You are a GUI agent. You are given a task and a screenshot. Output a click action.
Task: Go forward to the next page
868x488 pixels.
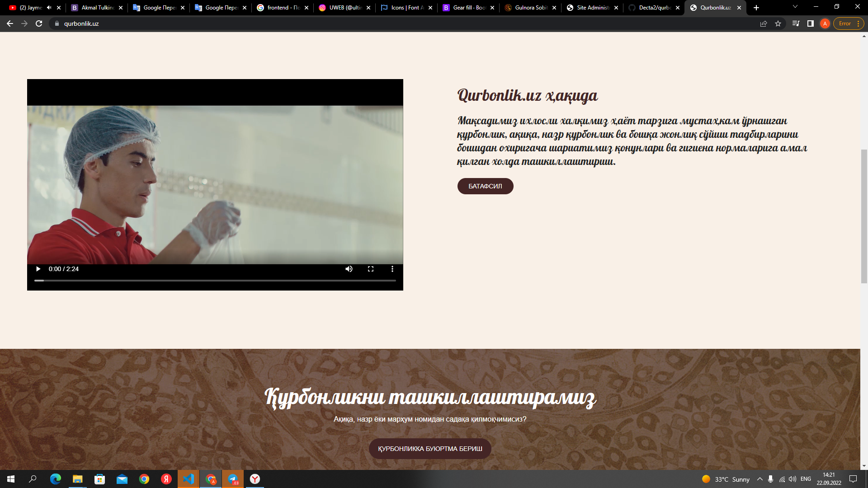coord(24,23)
